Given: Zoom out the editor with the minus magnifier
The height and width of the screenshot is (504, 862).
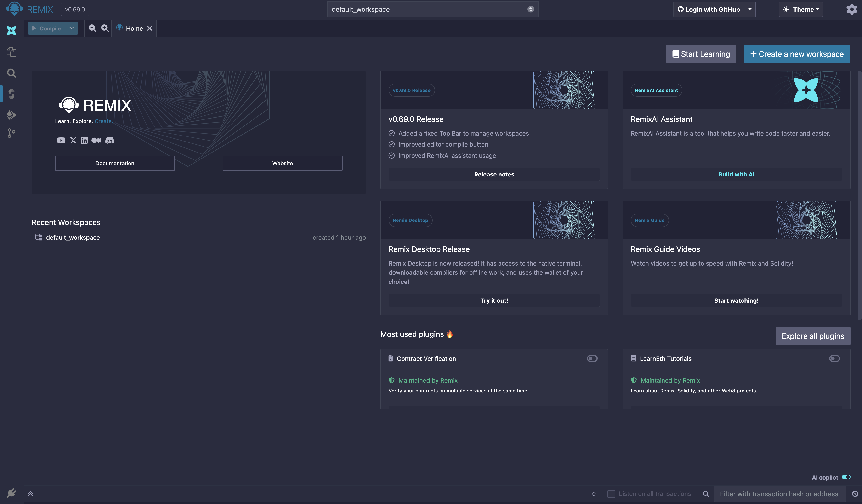Looking at the screenshot, I should (x=92, y=28).
